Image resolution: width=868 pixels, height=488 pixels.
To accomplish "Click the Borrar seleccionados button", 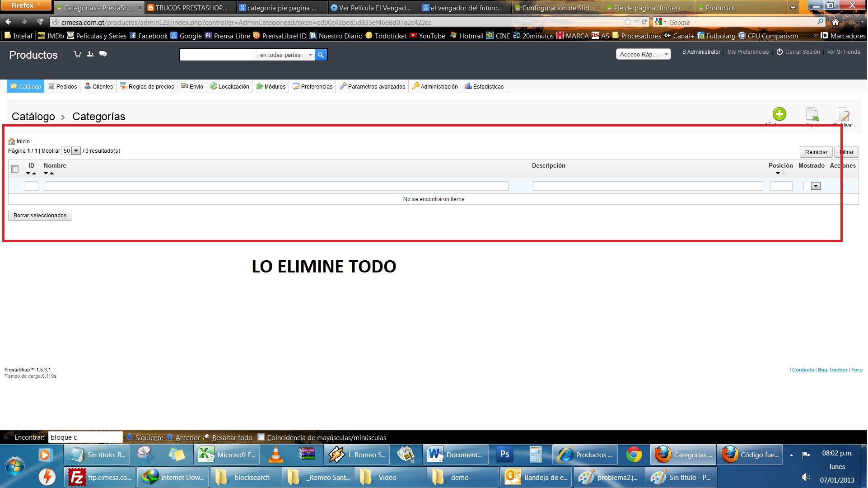I will pyautogui.click(x=40, y=216).
